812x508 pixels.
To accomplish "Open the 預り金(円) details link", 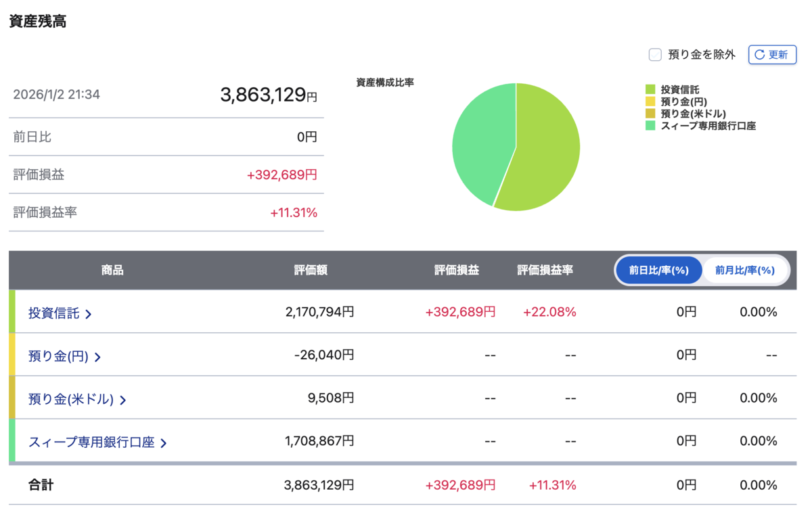I will coord(58,356).
